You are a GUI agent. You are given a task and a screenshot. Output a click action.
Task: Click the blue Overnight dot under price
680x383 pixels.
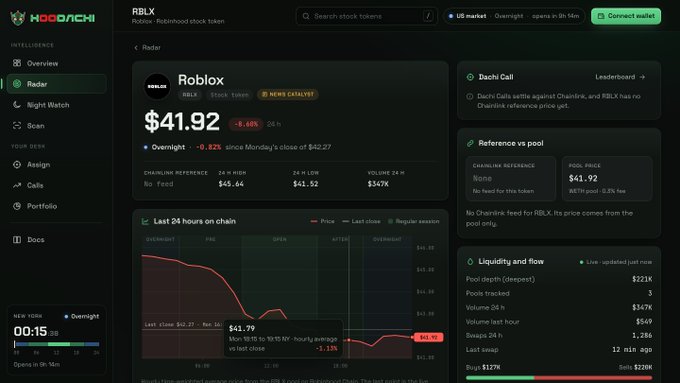[x=145, y=147]
